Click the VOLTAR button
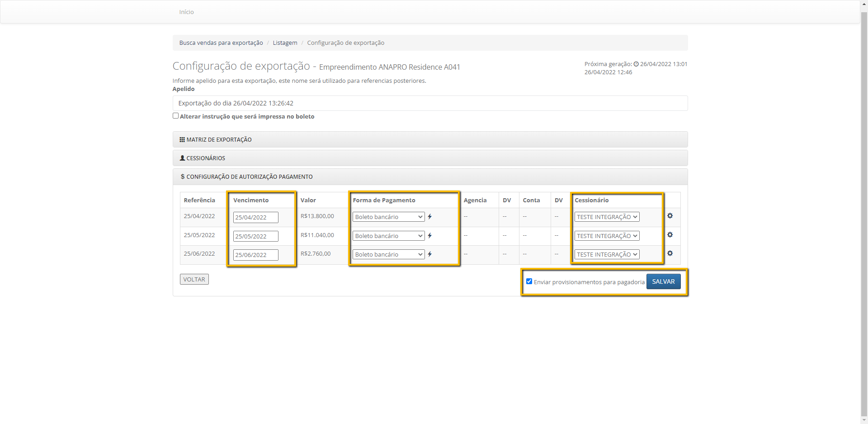Screen dimensions: 868x424 pyautogui.click(x=194, y=280)
